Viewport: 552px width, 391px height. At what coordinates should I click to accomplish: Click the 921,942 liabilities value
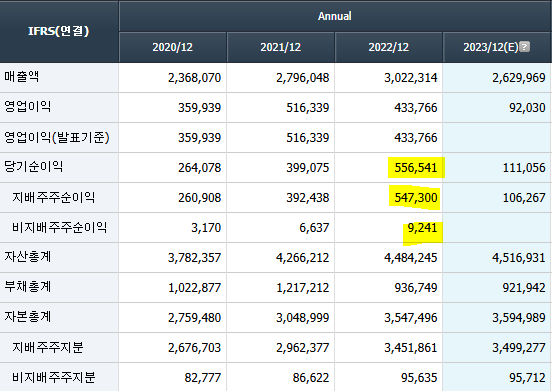[x=524, y=288]
